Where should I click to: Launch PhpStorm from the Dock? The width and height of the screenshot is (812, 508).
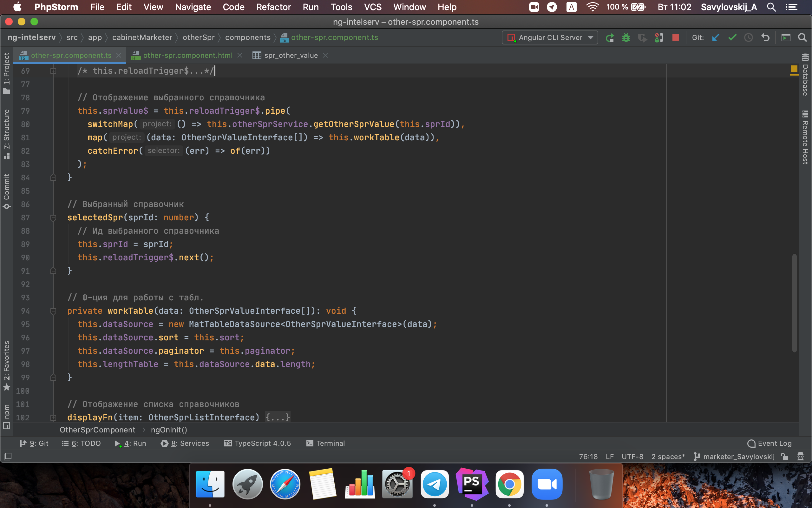coord(472,484)
